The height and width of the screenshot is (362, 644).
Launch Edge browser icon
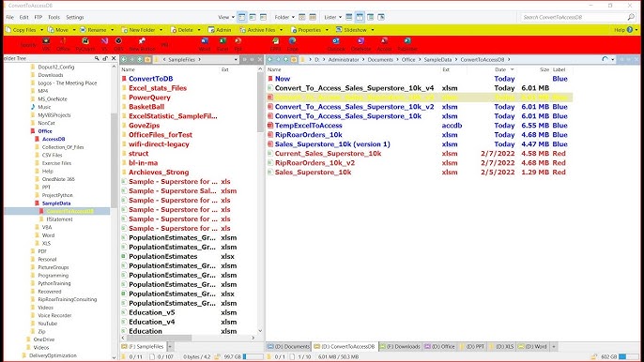(293, 44)
